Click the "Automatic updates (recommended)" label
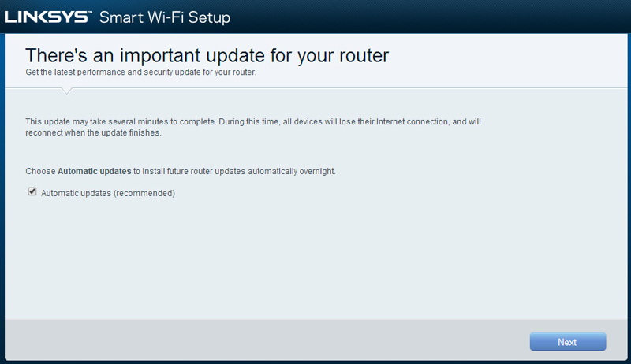The width and height of the screenshot is (631, 364). tap(107, 193)
